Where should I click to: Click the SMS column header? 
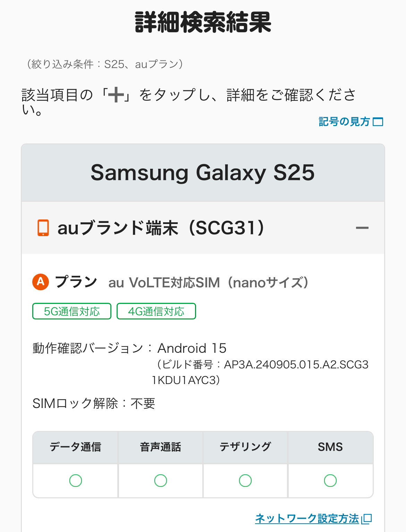[x=330, y=447]
